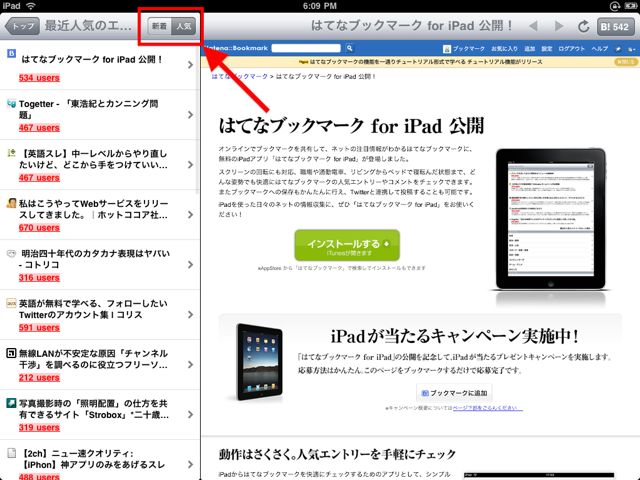Screen dimensions: 640x480
Task: Click favicon of 【英語スレ】 entry
Action: 11,153
